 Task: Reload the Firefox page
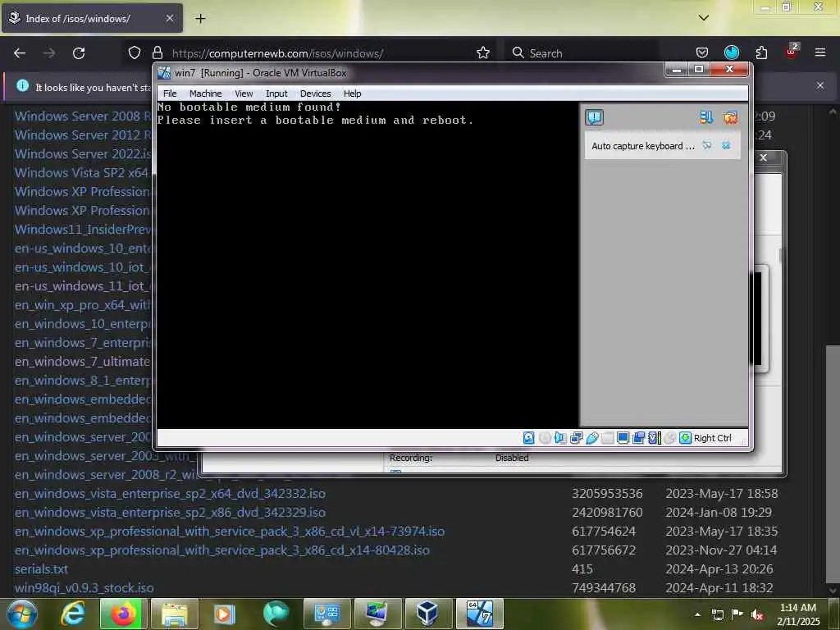[x=79, y=52]
